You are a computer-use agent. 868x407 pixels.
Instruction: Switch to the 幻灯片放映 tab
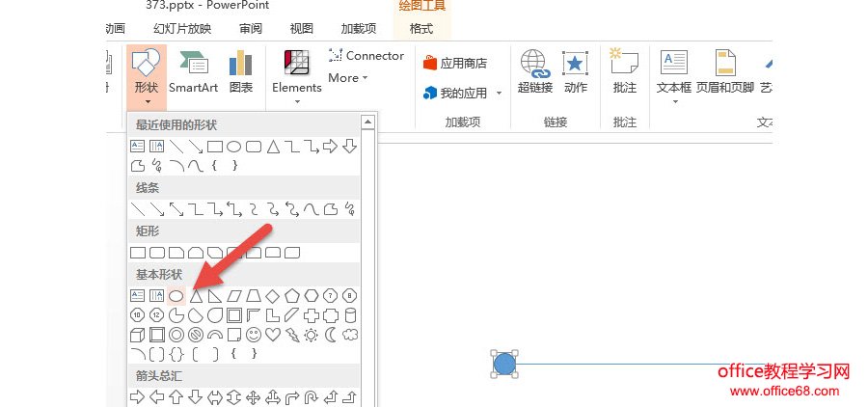coord(182,28)
